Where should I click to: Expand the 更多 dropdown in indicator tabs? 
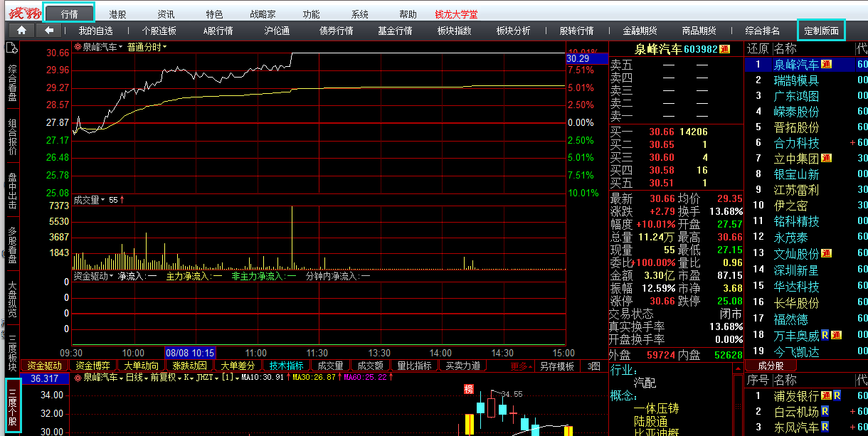(522, 366)
